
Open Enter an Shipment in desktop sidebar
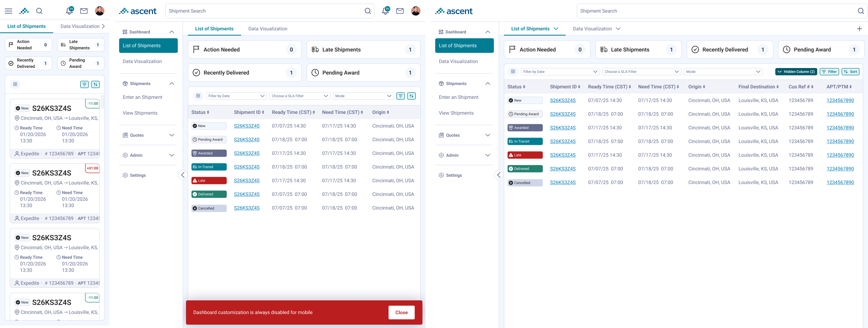(458, 97)
